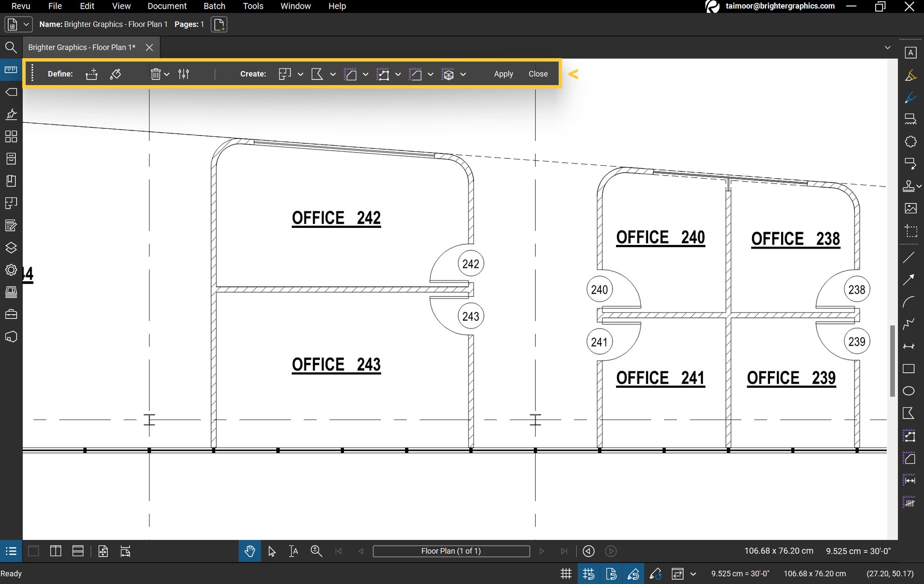Select the Stamp tool in the right toolbar
This screenshot has height=584, width=924.
[x=908, y=186]
